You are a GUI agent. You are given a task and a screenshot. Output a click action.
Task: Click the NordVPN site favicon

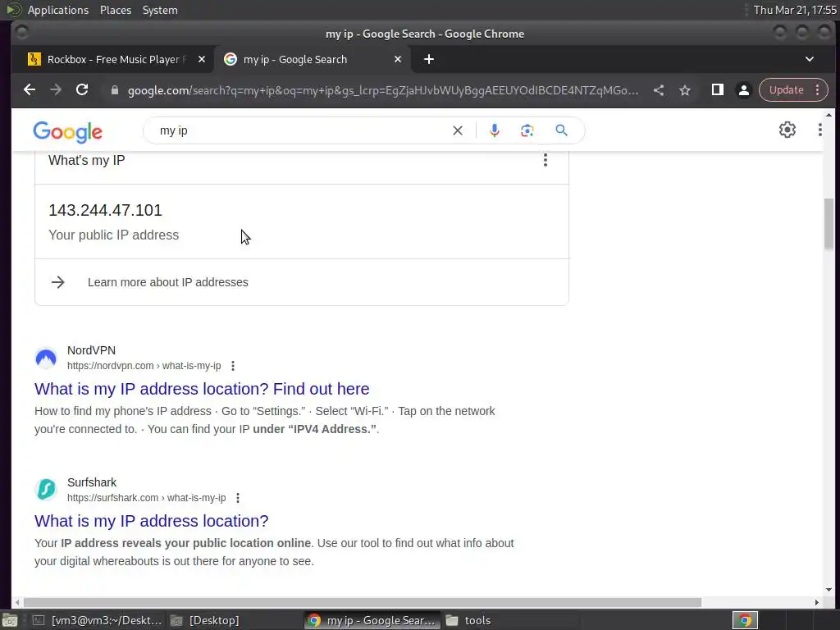(x=46, y=358)
